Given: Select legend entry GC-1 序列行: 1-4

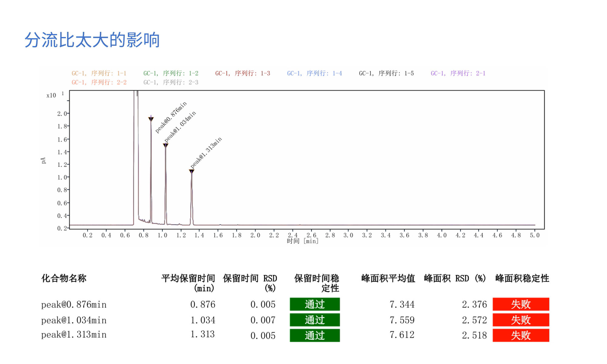Looking at the screenshot, I should pyautogui.click(x=314, y=73).
